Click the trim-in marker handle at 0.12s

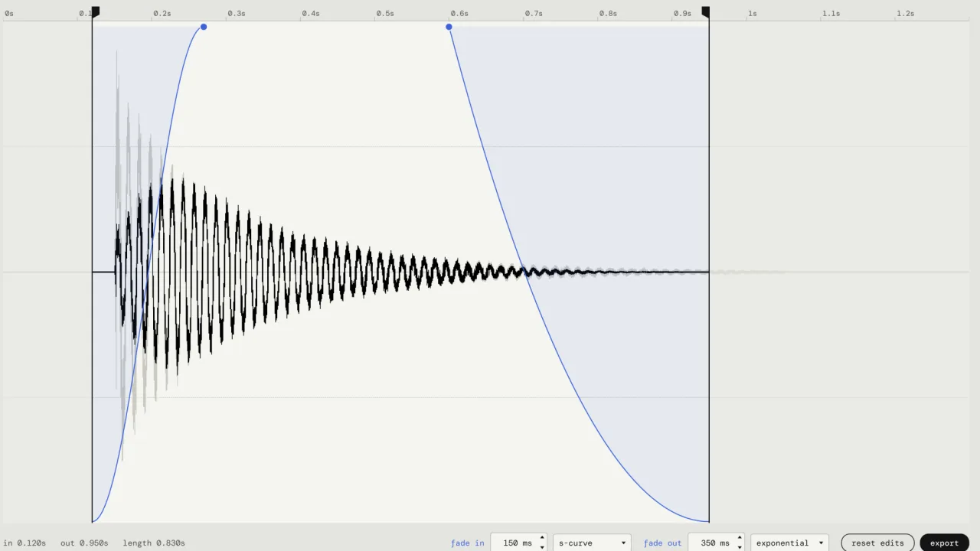pos(95,12)
